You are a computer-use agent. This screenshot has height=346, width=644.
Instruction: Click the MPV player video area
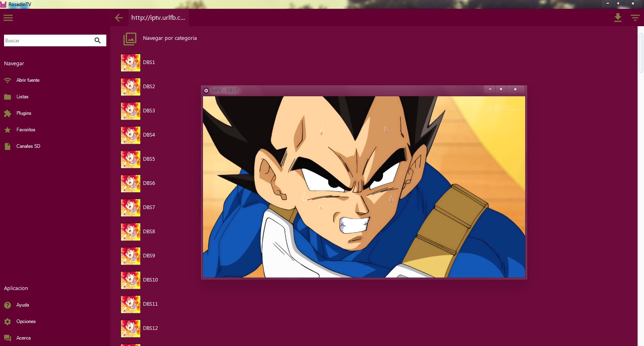pyautogui.click(x=364, y=187)
